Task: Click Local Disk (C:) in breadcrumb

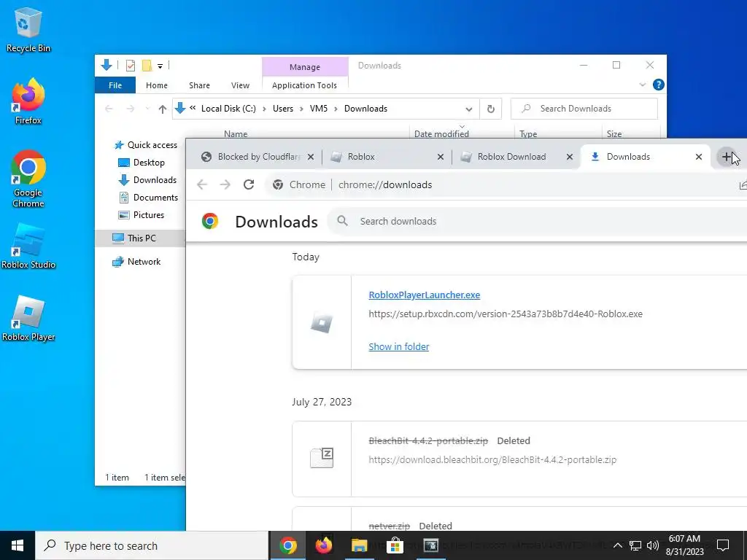Action: click(228, 109)
